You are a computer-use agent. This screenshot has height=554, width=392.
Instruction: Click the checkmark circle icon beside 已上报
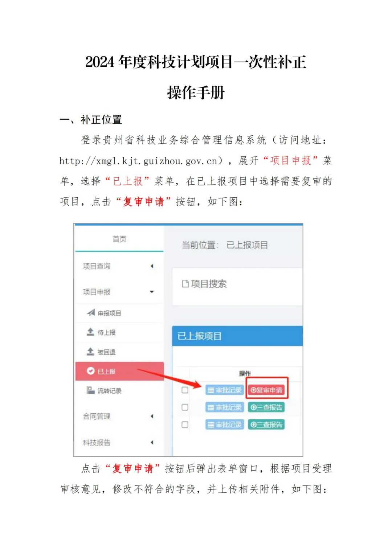click(90, 371)
